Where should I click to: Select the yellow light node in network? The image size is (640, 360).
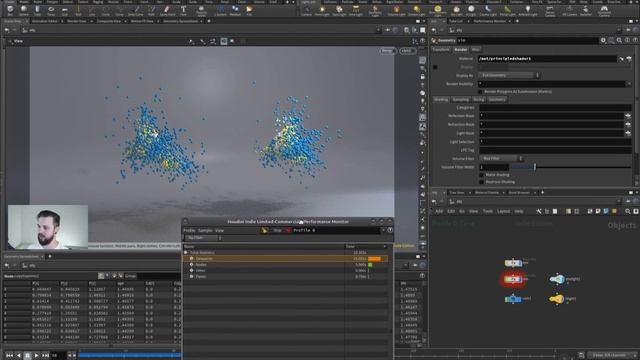coord(556,299)
